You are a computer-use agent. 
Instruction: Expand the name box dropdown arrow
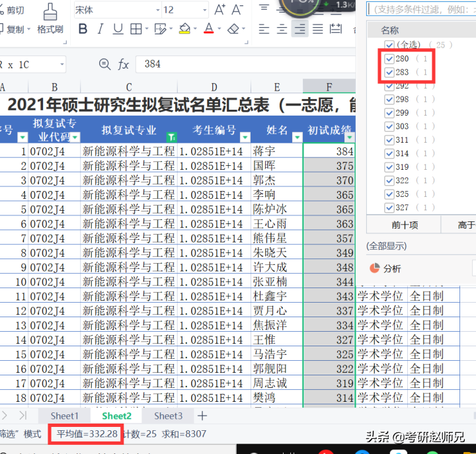62,64
